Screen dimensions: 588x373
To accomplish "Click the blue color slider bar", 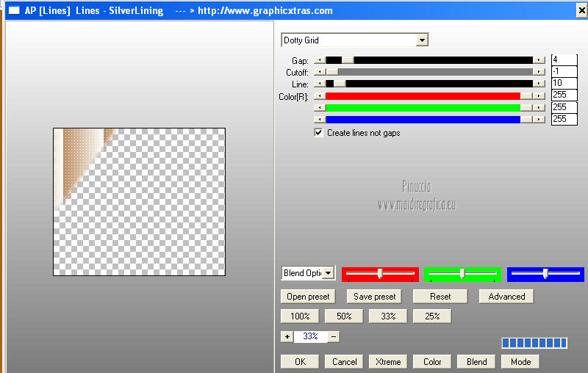I will (423, 120).
